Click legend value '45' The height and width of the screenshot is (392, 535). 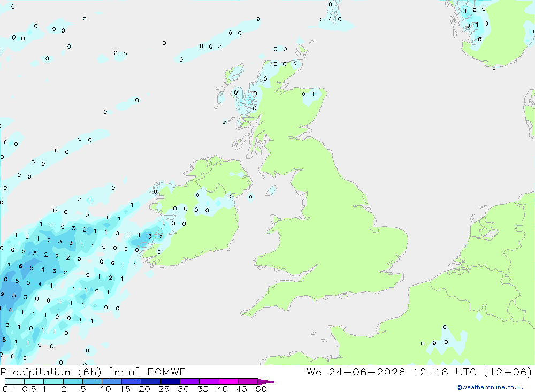(242, 389)
